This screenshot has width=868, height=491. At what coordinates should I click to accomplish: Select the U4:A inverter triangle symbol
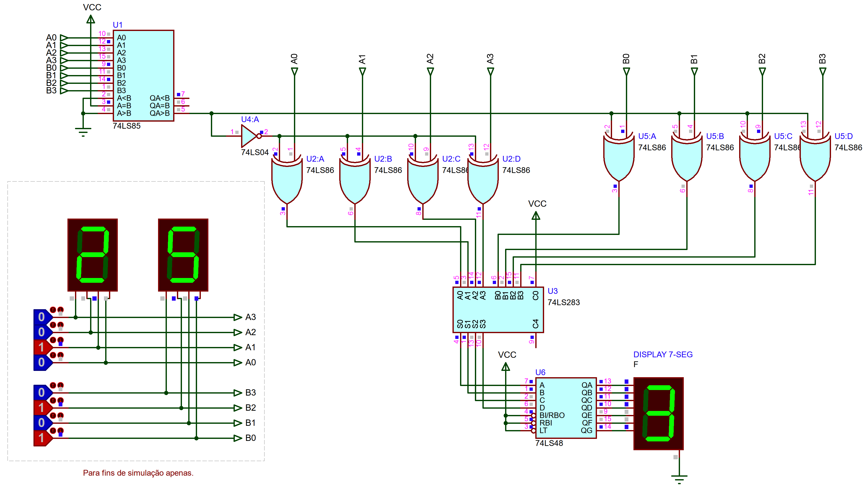click(251, 136)
